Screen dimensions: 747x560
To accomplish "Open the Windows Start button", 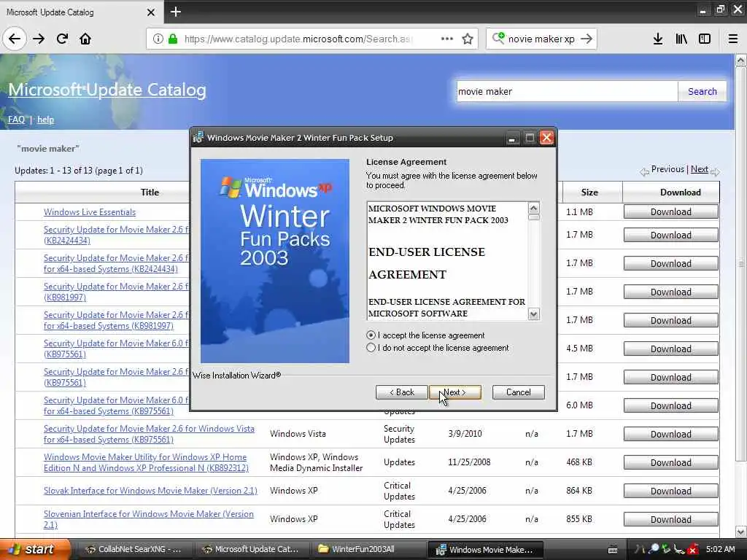I will tap(34, 549).
